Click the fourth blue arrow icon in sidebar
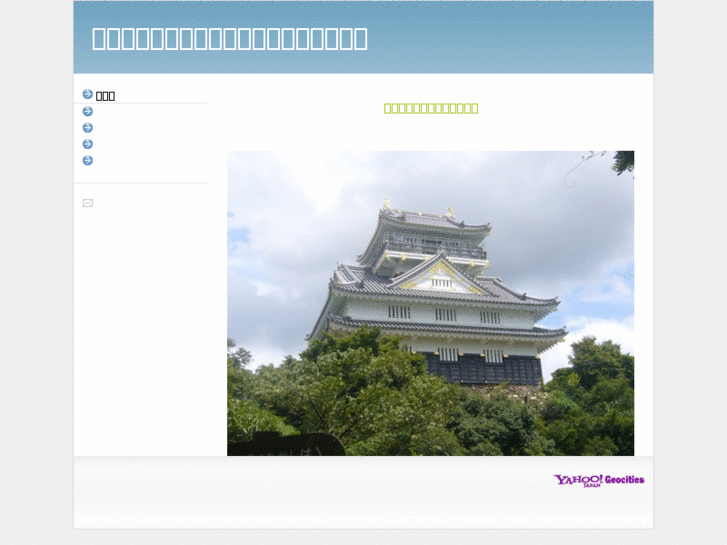 click(88, 144)
